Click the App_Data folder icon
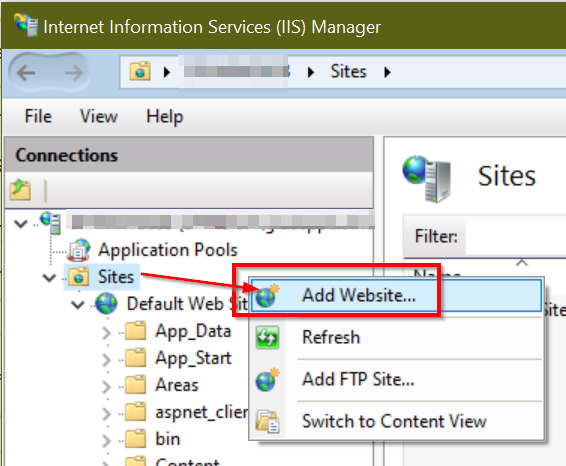The image size is (566, 466). 136,330
